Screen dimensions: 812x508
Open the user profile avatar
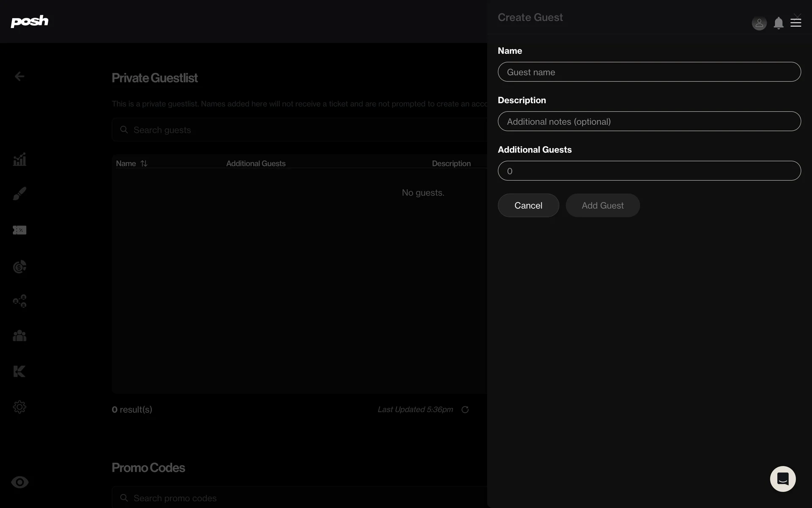[x=759, y=23]
